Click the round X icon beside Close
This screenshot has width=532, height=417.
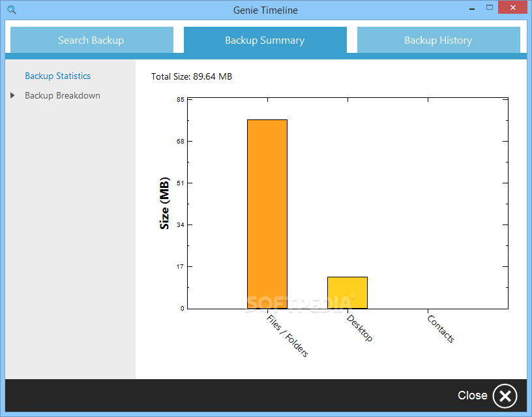point(505,396)
